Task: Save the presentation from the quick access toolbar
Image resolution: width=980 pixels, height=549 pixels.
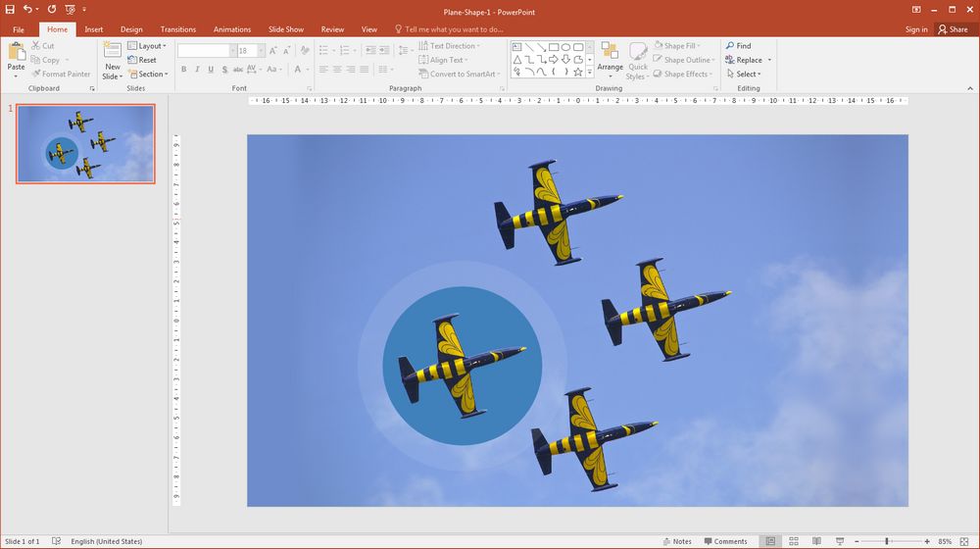Action: tap(10, 10)
